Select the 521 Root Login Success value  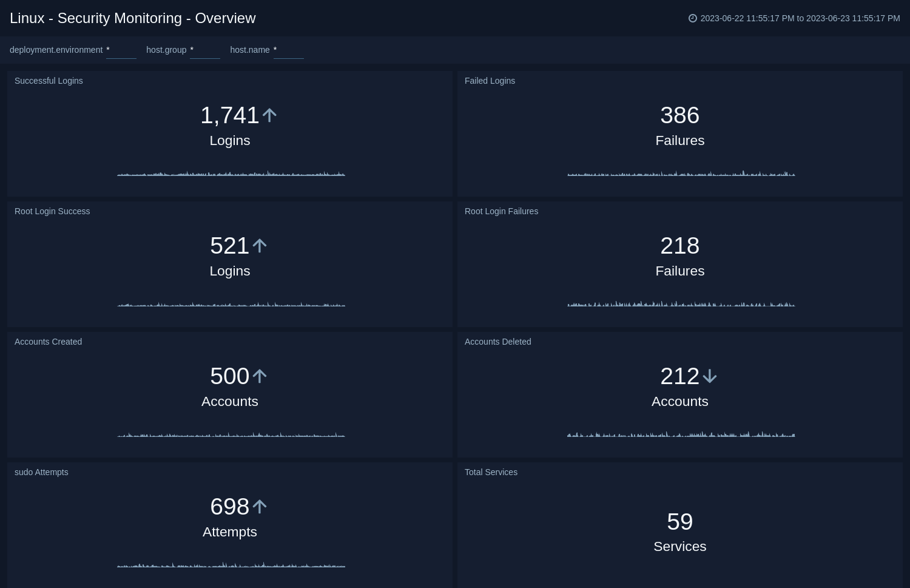230,246
